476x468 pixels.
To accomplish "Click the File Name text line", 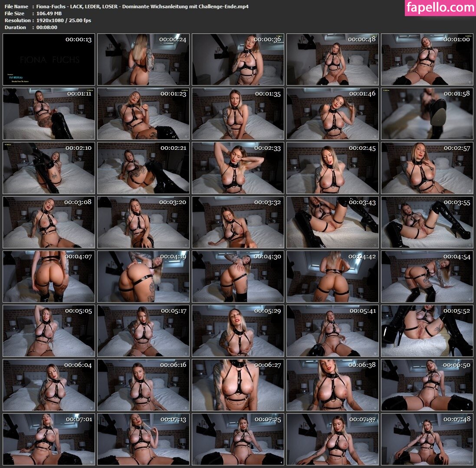I will [127, 7].
